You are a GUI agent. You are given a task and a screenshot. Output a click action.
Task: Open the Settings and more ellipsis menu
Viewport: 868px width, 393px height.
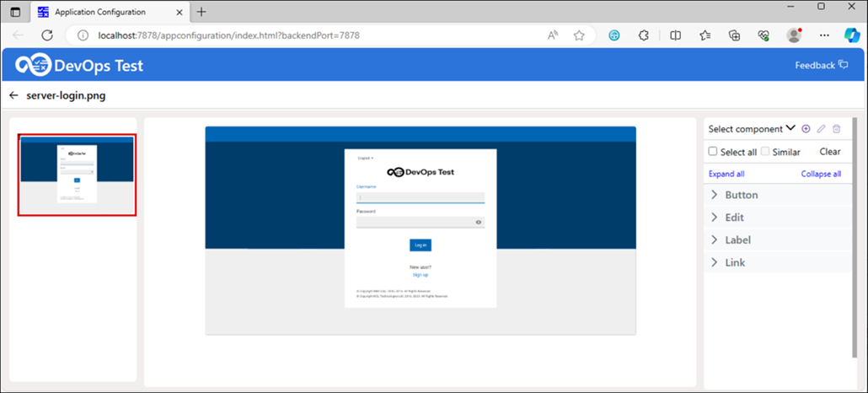pyautogui.click(x=824, y=35)
